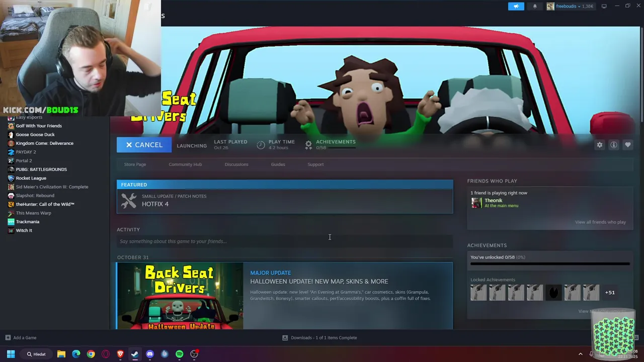Viewport: 644px width, 362px height.
Task: Open Halloween Update New Map headline
Action: (319, 282)
